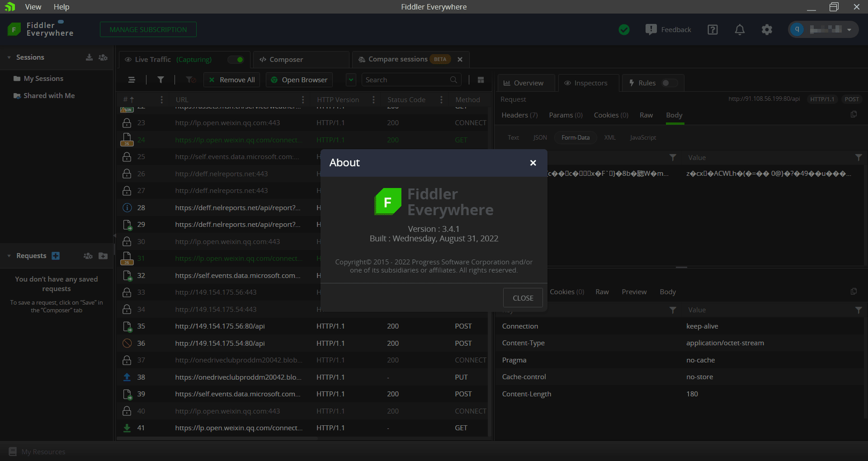Image resolution: width=868 pixels, height=461 pixels.
Task: Open the Status Code column options menu
Action: pos(441,100)
